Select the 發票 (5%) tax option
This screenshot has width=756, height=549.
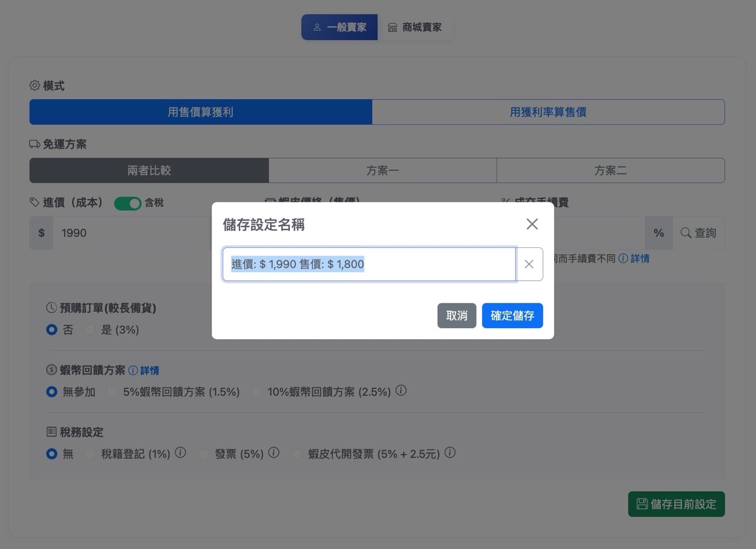(x=204, y=453)
